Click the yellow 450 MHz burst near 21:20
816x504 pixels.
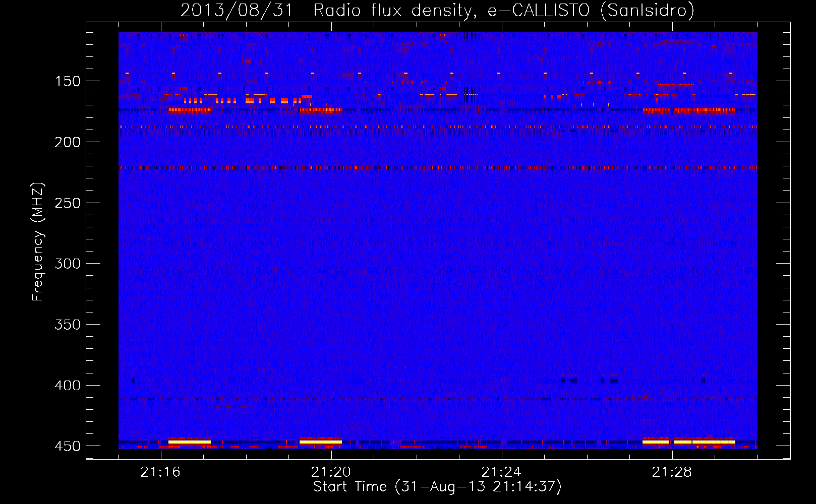(321, 442)
